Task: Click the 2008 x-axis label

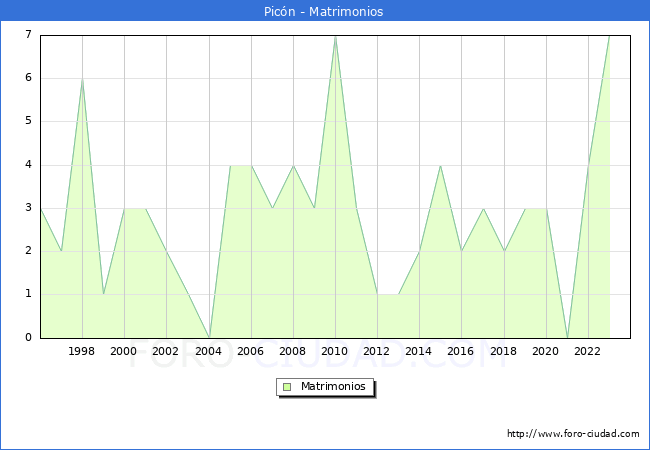Action: click(292, 351)
